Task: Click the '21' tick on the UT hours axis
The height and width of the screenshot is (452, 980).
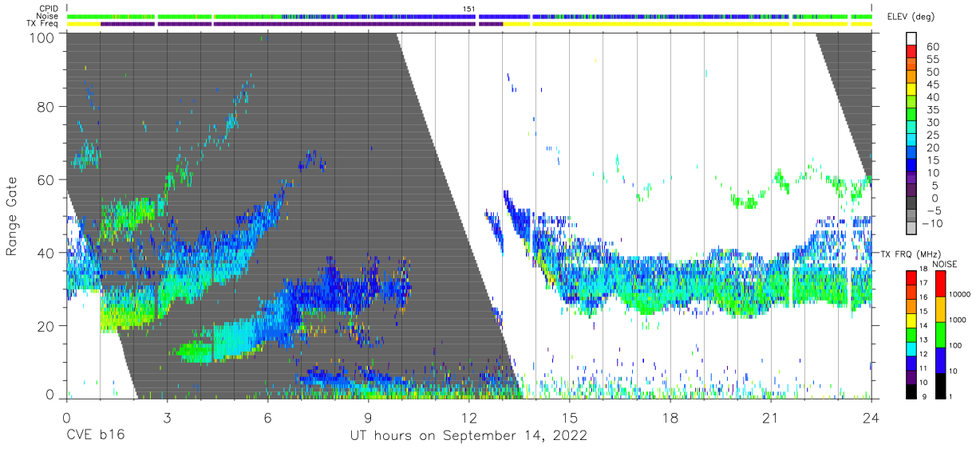Action: click(771, 418)
